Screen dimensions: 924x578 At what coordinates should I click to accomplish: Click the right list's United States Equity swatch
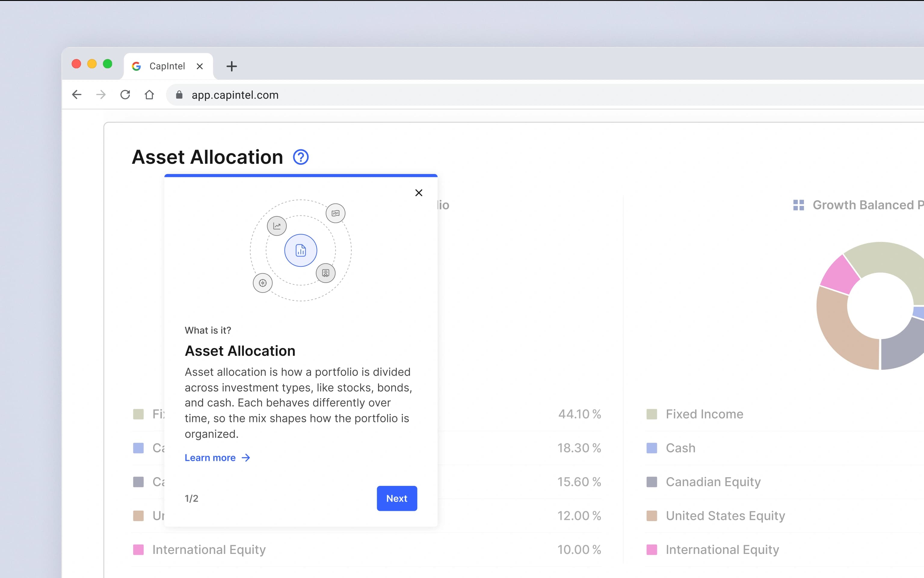(652, 516)
